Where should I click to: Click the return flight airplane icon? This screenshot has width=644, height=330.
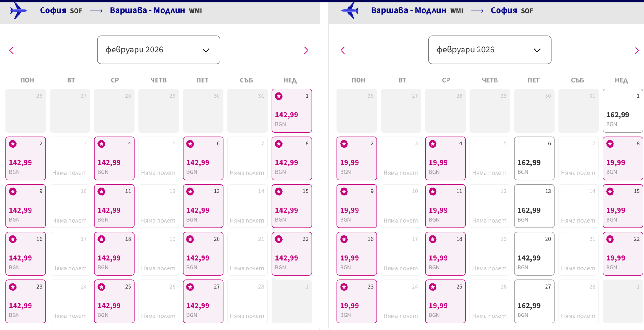click(350, 11)
